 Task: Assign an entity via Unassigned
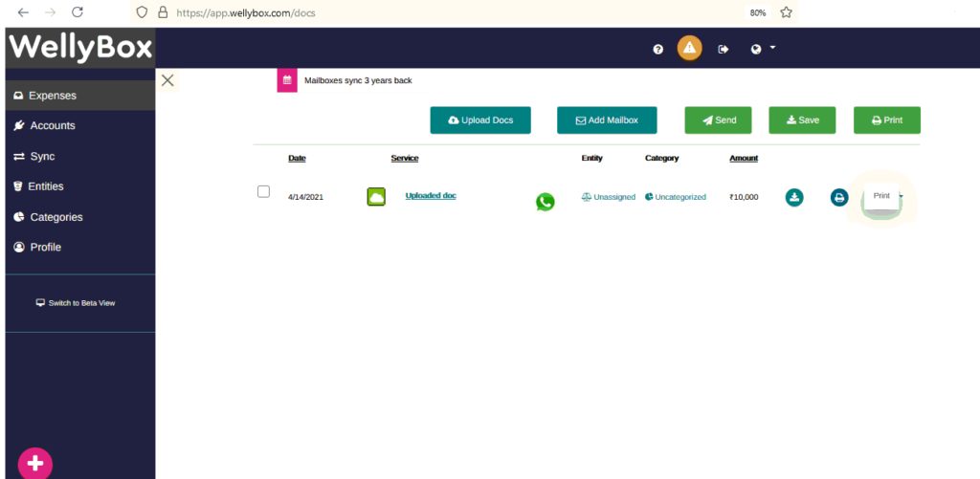(608, 197)
